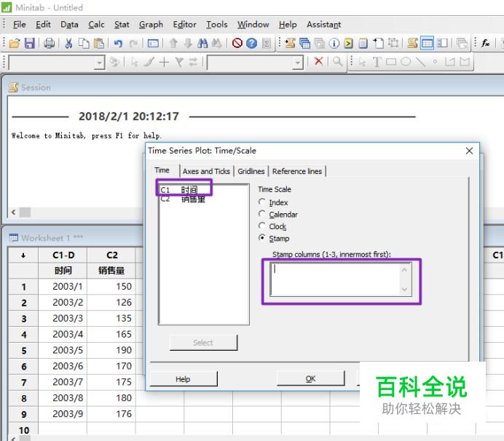The image size is (504, 441).
Task: Click the Session window scroll toolbar icon
Action: click(412, 43)
